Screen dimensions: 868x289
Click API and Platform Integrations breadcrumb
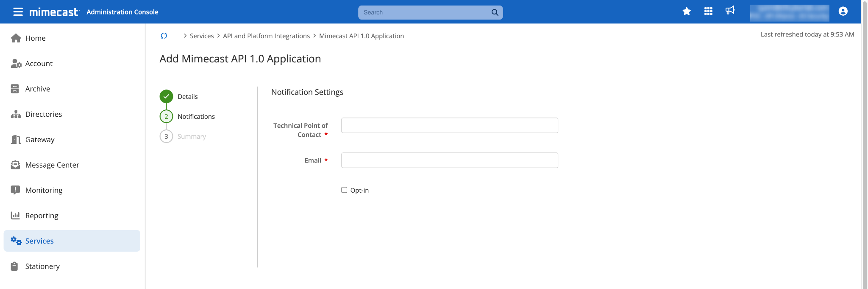click(x=266, y=36)
